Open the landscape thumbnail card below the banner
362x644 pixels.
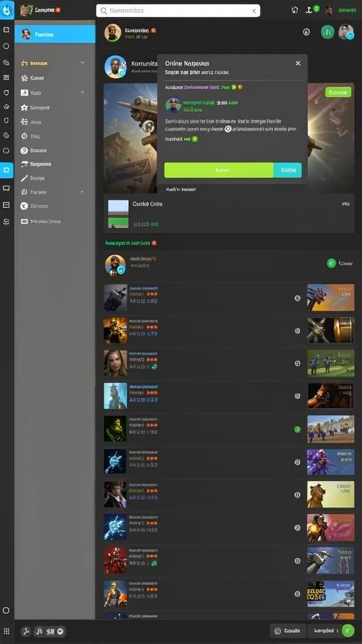pyautogui.click(x=229, y=214)
